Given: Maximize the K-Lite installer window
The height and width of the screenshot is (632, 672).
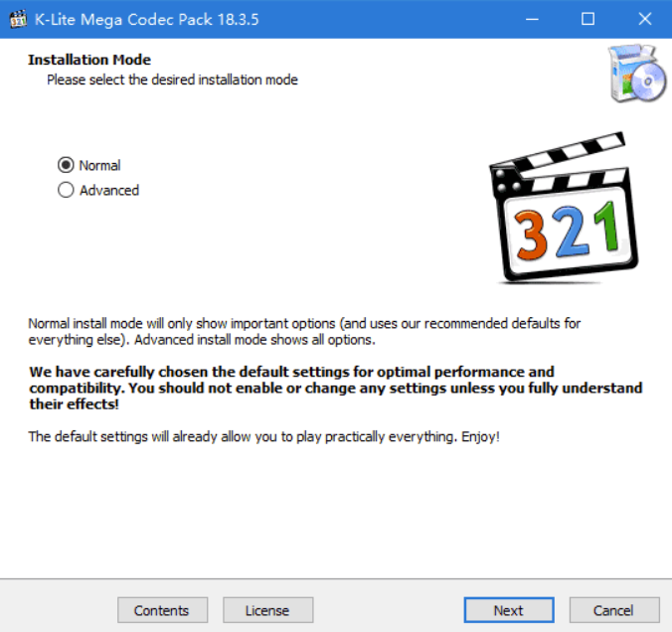Looking at the screenshot, I should click(x=588, y=19).
